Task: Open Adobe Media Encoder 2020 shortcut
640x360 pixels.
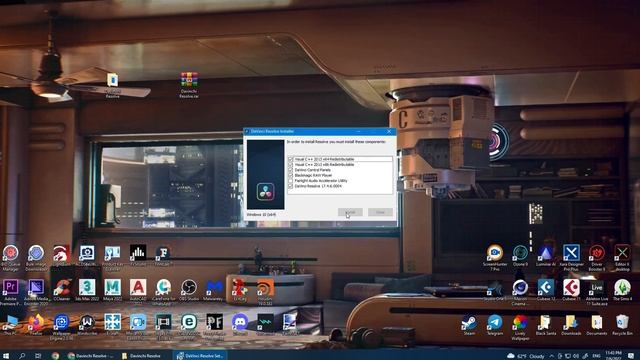Action: pyautogui.click(x=36, y=292)
